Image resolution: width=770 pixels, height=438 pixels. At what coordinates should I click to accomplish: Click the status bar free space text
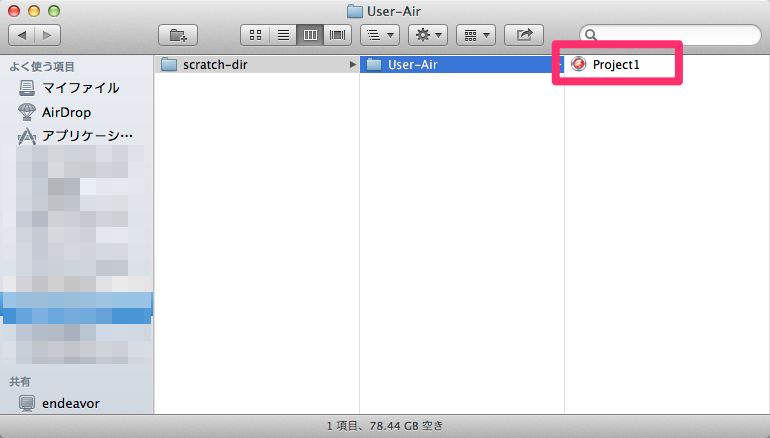385,426
